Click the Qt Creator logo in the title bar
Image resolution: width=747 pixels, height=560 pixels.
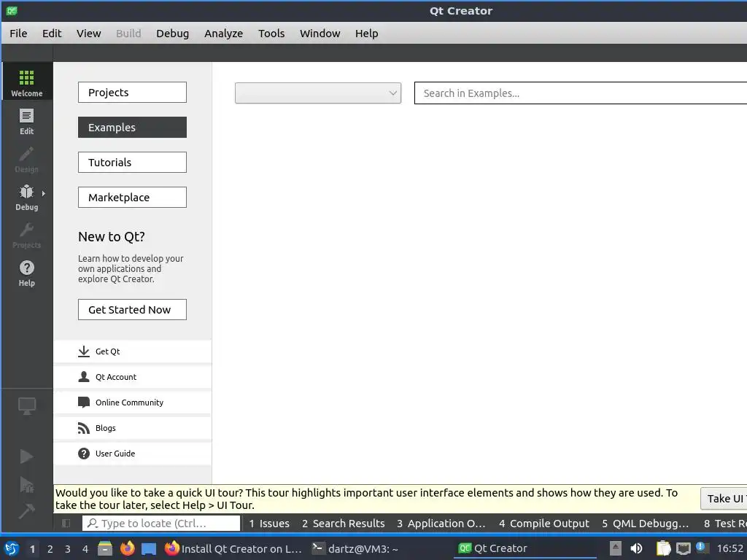(12, 10)
